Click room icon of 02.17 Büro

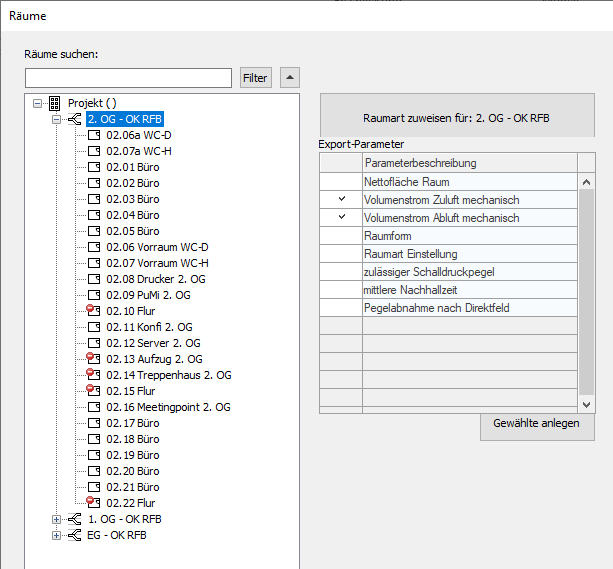click(x=94, y=424)
